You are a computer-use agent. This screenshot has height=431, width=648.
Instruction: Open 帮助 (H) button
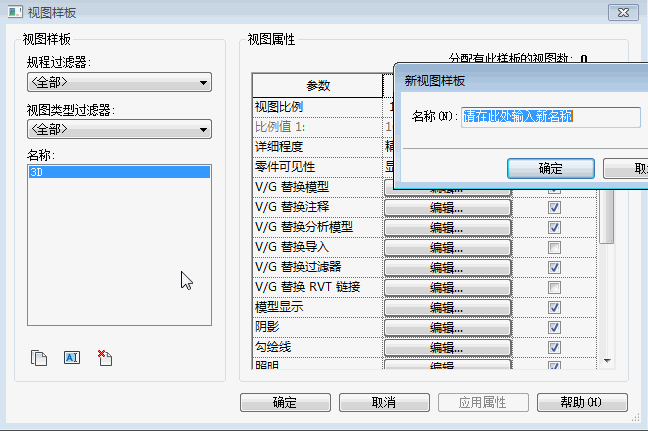[x=582, y=402]
